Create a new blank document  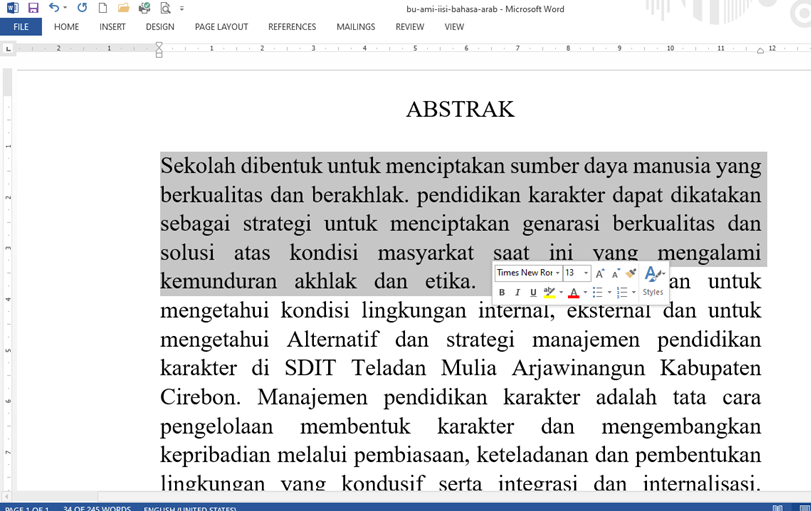[x=102, y=8]
